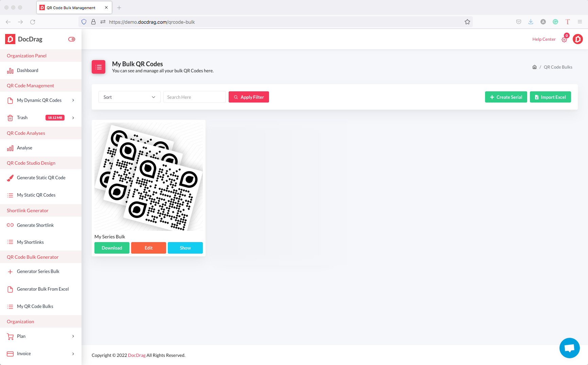The width and height of the screenshot is (588, 365).
Task: Click the My Shortlinks list icon
Action: pyautogui.click(x=10, y=242)
